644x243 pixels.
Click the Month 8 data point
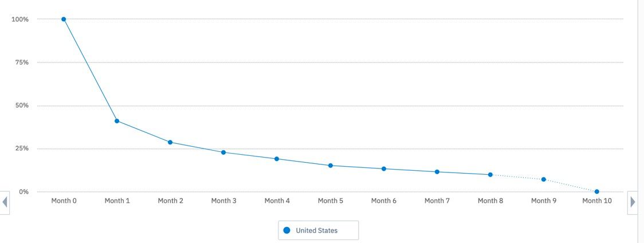click(x=490, y=175)
